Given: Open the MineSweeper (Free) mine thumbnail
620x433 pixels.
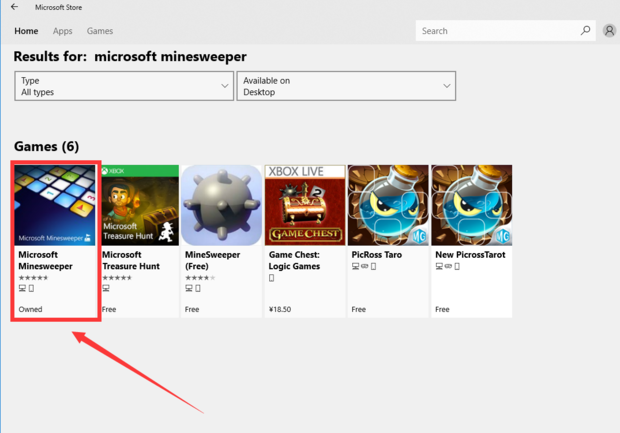Looking at the screenshot, I should coord(221,205).
